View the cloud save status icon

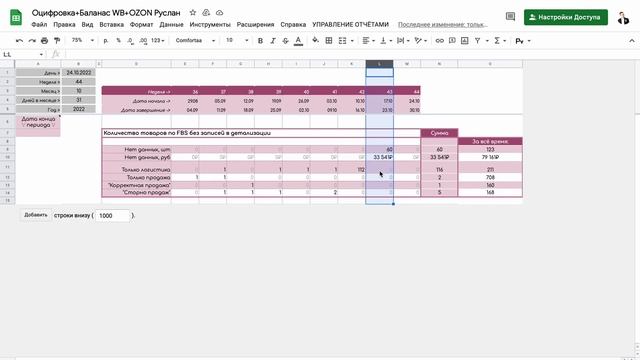(x=220, y=13)
